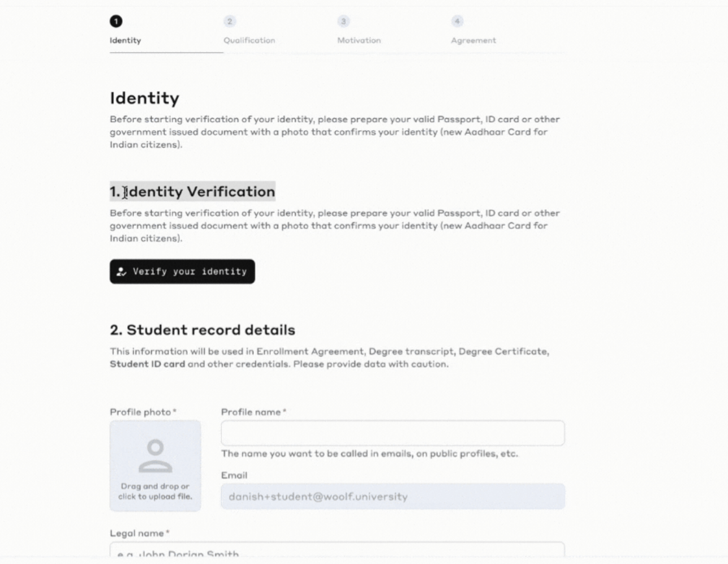Focus the Profile name input field
Screen dimensions: 728x564
pos(393,433)
